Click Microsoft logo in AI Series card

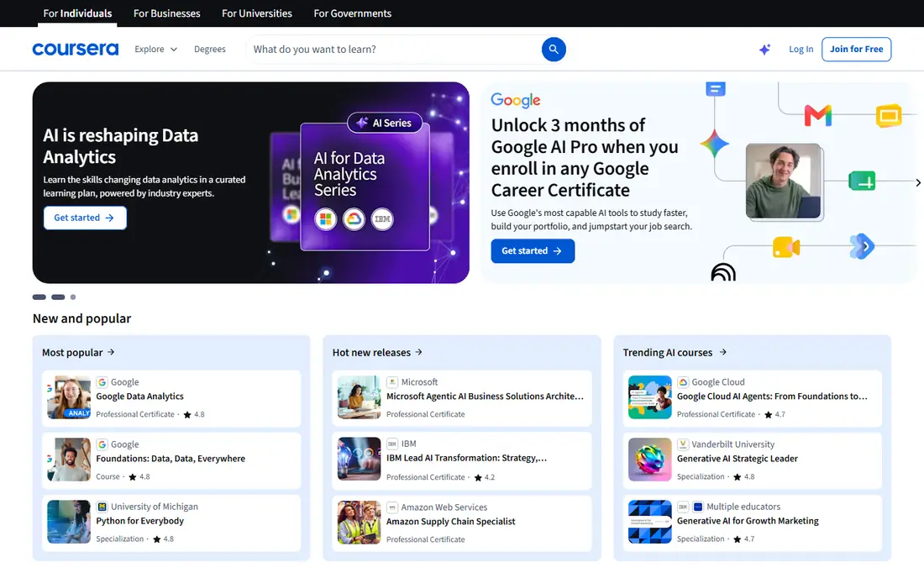(325, 219)
